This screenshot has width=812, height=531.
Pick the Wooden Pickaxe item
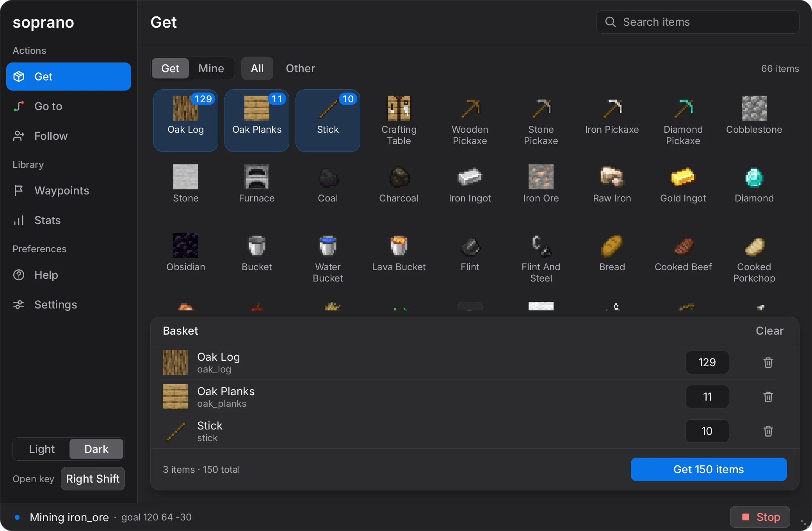(470, 121)
